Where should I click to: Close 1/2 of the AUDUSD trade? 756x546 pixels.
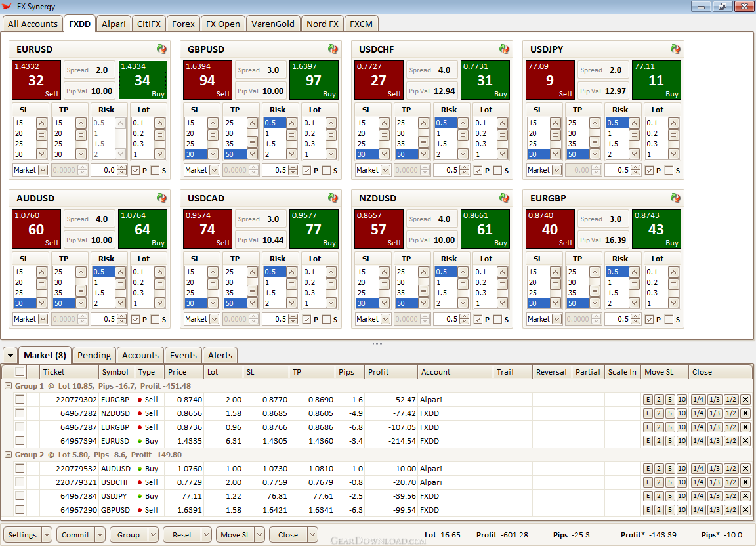click(731, 469)
